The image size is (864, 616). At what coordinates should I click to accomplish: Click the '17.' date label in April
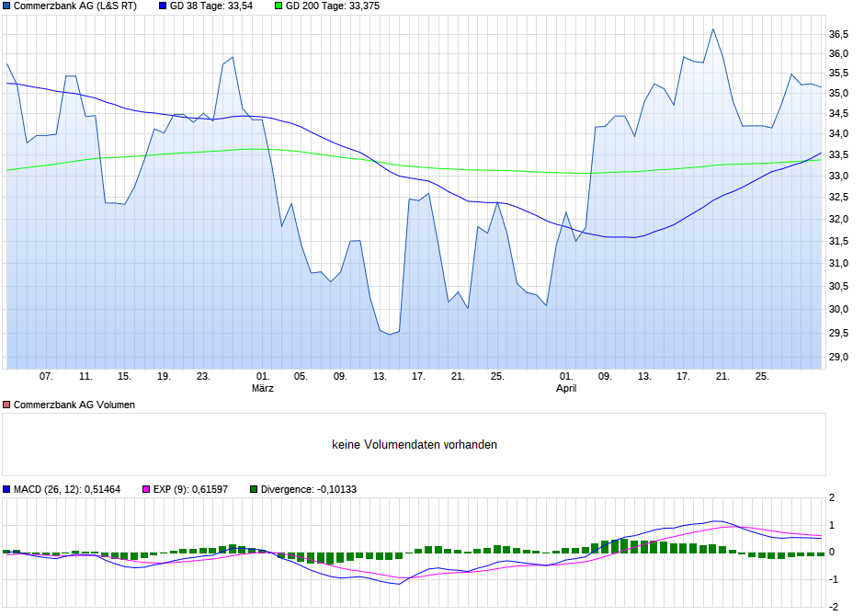pyautogui.click(x=683, y=376)
